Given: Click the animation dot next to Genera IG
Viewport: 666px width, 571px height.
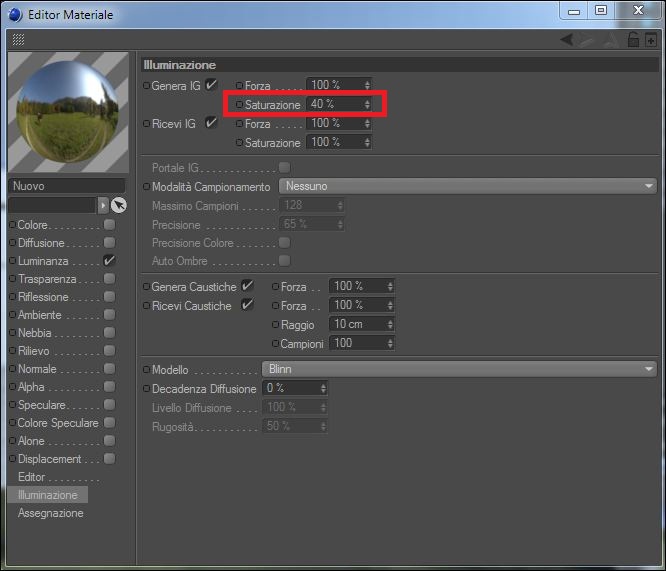Looking at the screenshot, I should (x=147, y=86).
